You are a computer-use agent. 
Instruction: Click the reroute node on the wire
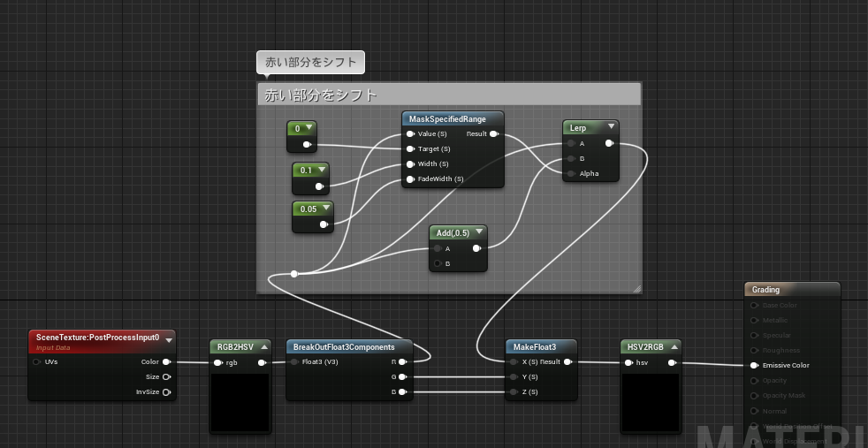[294, 274]
